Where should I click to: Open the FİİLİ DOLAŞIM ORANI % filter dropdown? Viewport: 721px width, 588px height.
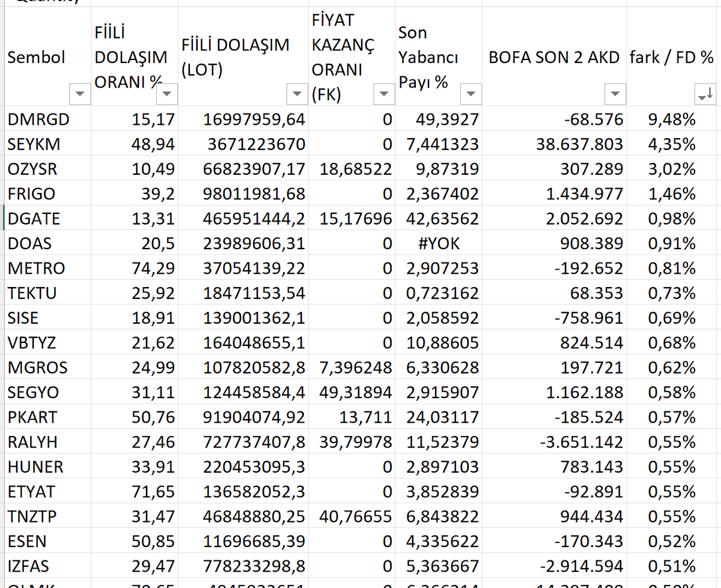pyautogui.click(x=168, y=94)
